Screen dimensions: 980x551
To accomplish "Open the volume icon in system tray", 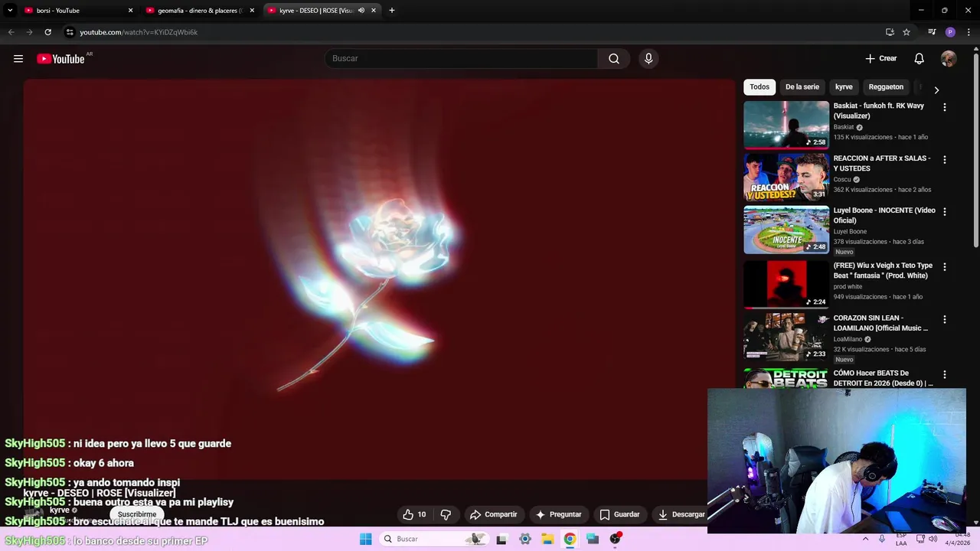I will click(x=933, y=539).
